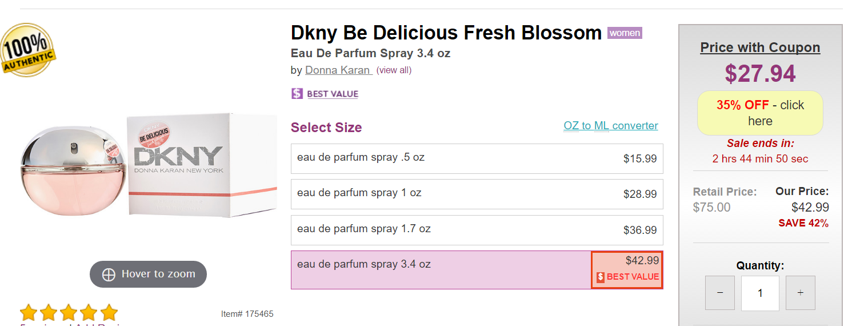Click the quantity input field
The image size is (868, 326).
(760, 293)
